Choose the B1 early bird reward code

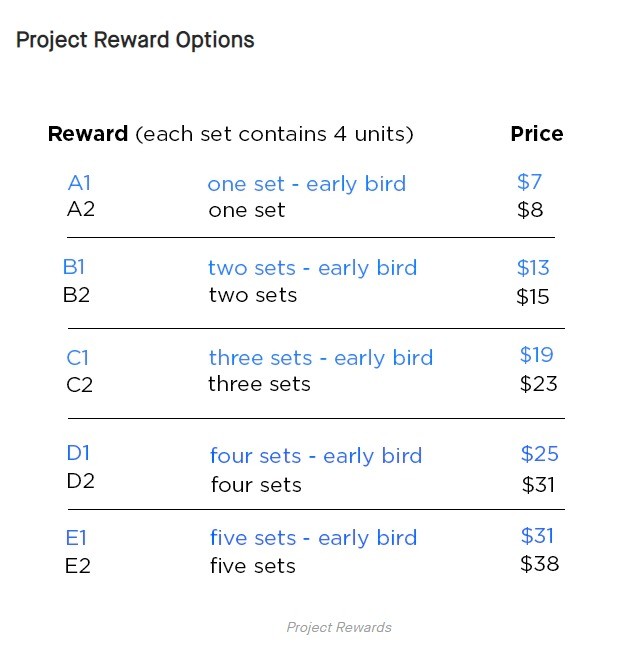click(x=75, y=268)
